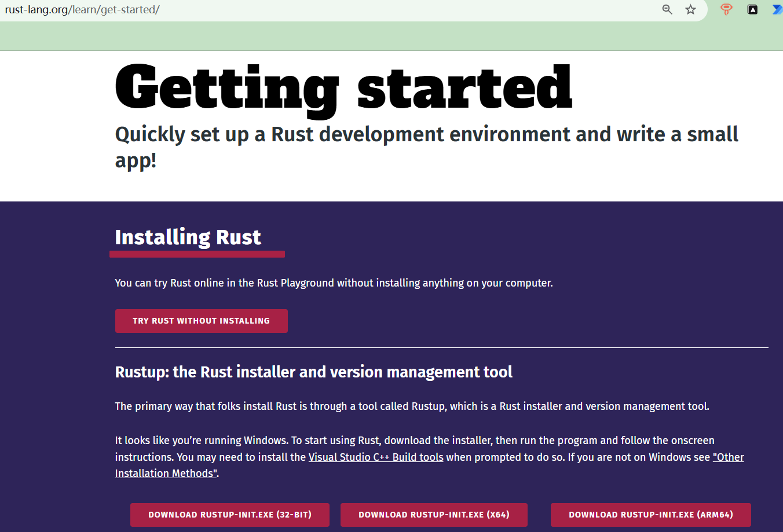Click the Quickly set up Rust subtitle
783x532 pixels.
426,134
